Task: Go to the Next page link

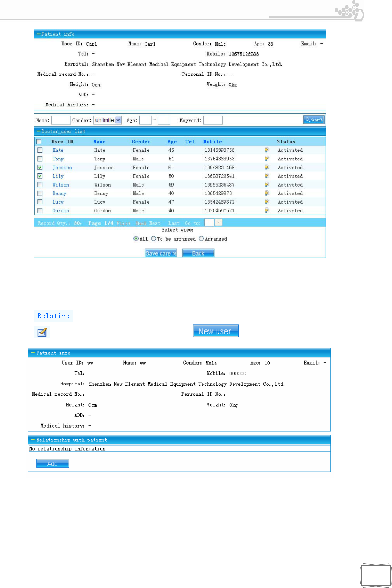Action: pos(155,223)
